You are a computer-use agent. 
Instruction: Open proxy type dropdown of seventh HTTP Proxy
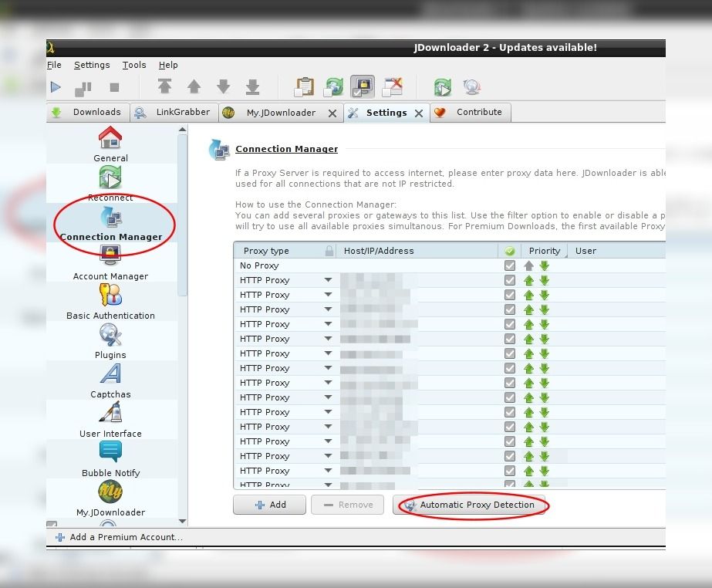[x=329, y=367]
